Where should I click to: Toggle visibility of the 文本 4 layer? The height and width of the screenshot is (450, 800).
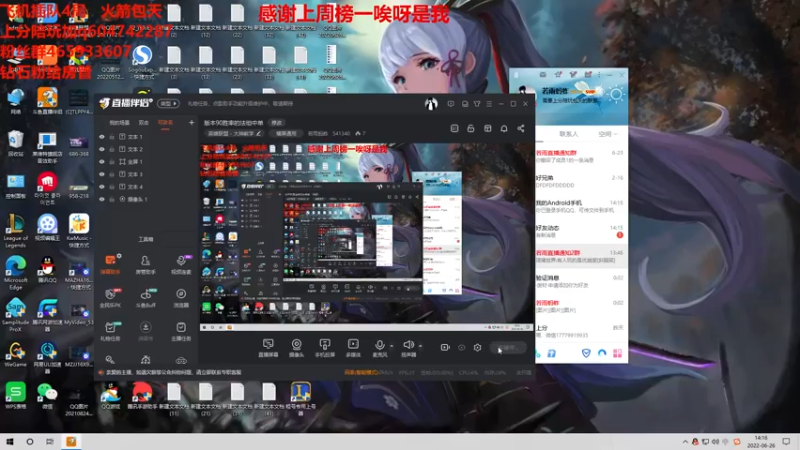tap(102, 187)
